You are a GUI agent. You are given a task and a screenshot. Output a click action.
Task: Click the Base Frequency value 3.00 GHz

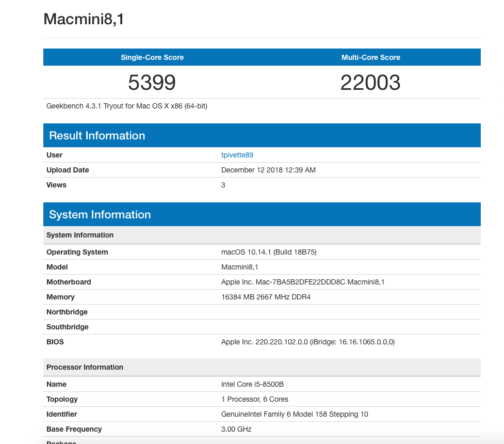236,429
